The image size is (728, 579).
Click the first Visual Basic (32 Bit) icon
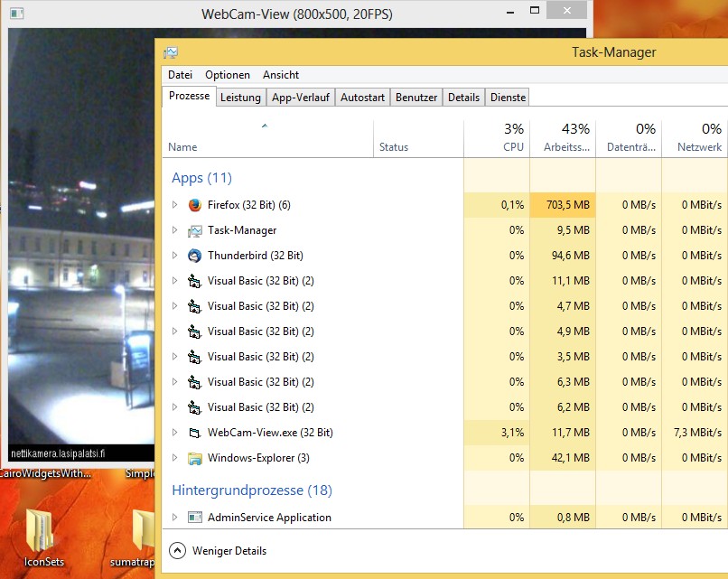tap(192, 281)
